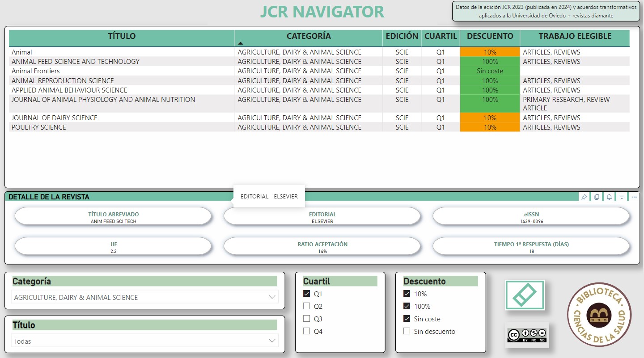Screen dimensions: 644x358
Task: Check the Sin descuento option
Action: pyautogui.click(x=407, y=332)
